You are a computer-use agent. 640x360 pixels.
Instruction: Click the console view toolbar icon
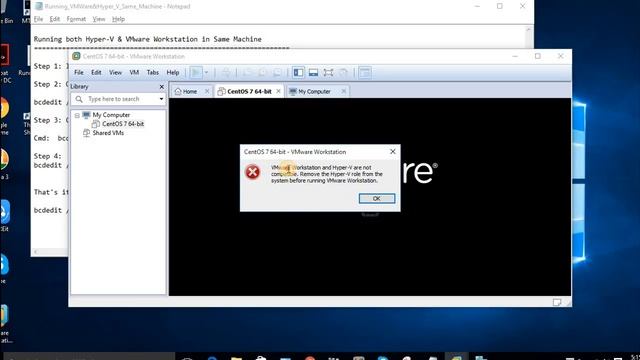coord(365,73)
